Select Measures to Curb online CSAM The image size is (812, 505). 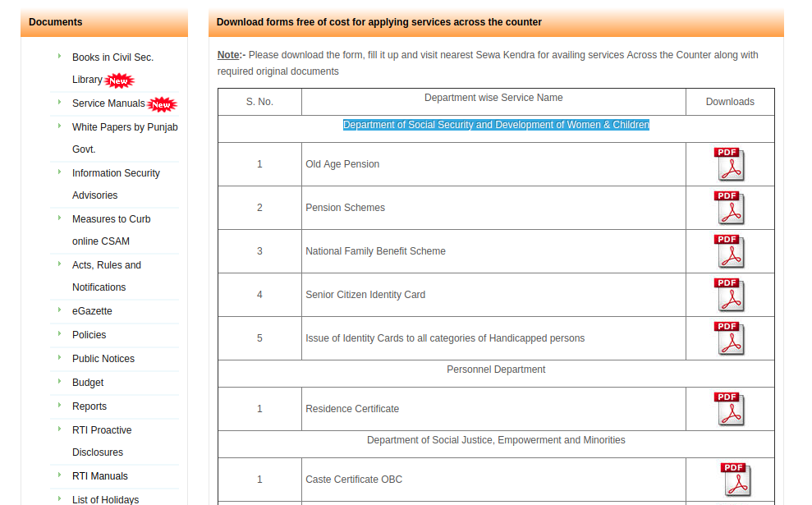111,219
